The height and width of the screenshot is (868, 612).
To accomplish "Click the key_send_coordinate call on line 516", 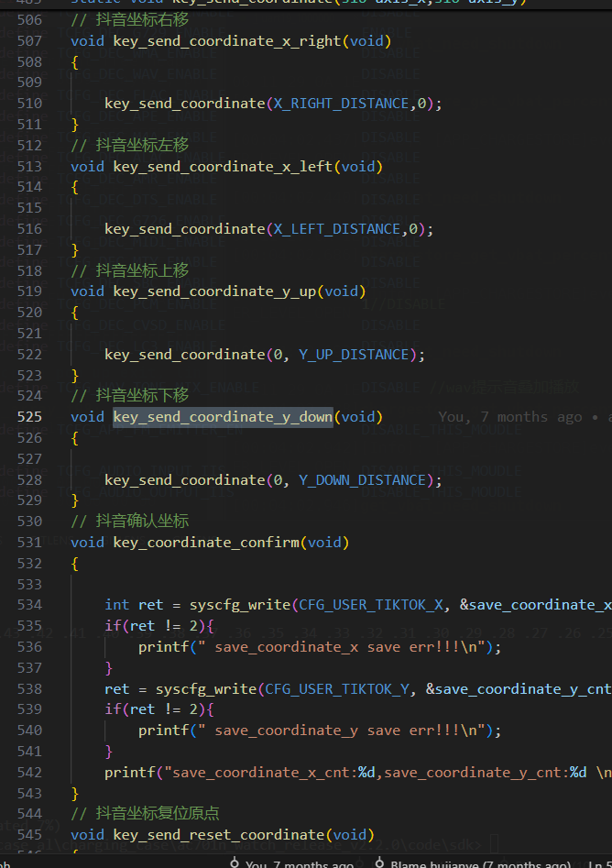I will click(x=185, y=229).
